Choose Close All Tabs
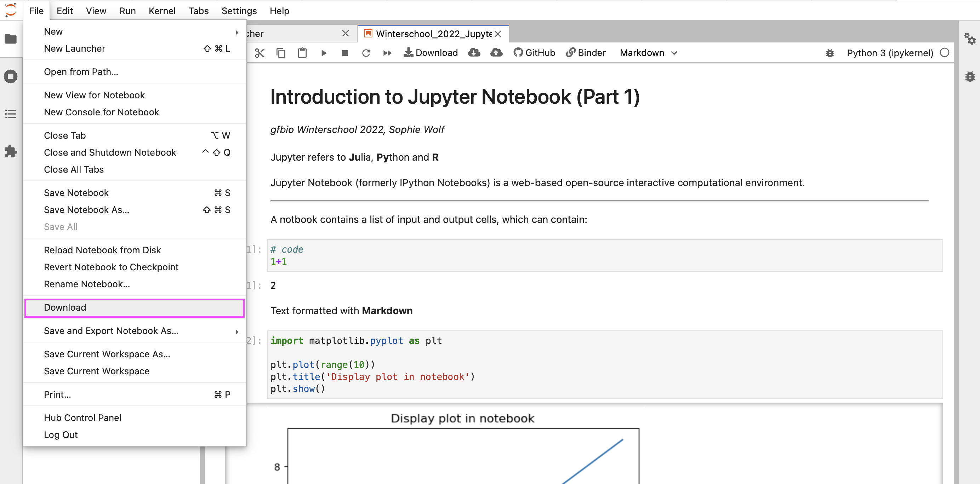The width and height of the screenshot is (980, 484). pos(135,169)
